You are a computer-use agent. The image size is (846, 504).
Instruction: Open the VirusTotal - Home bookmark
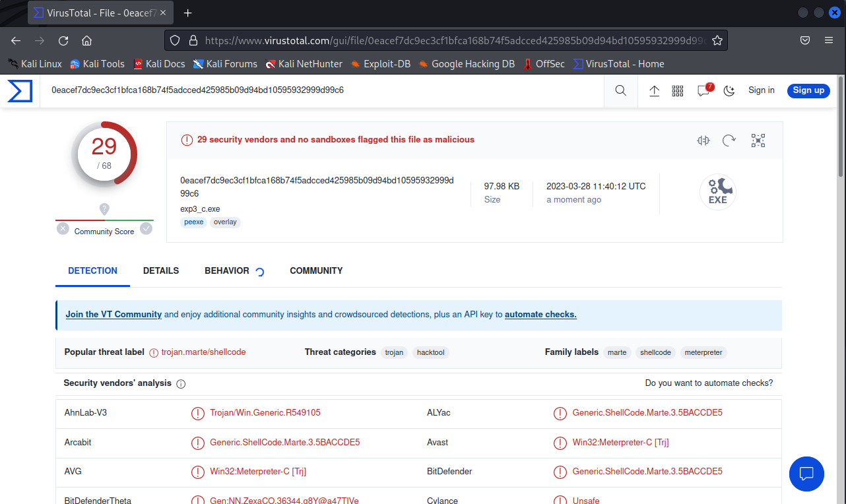point(618,64)
